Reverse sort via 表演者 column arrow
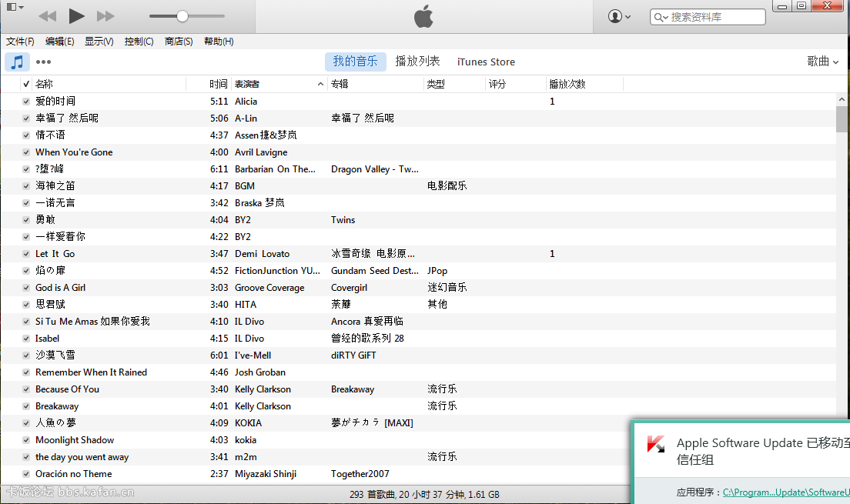The image size is (850, 504). click(320, 84)
